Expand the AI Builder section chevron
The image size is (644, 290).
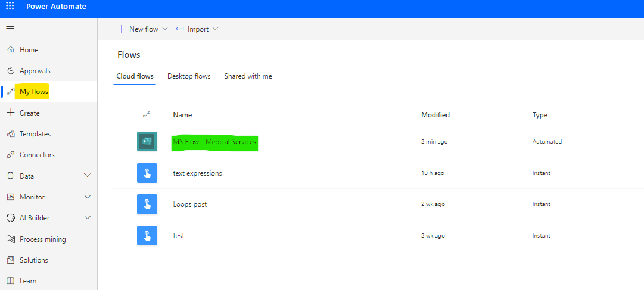point(88,218)
